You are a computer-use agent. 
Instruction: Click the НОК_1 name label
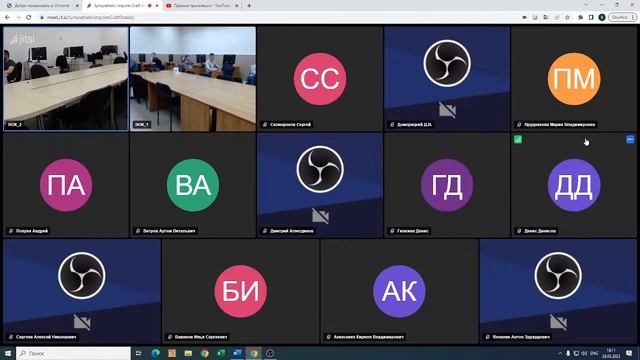pyautogui.click(x=142, y=124)
